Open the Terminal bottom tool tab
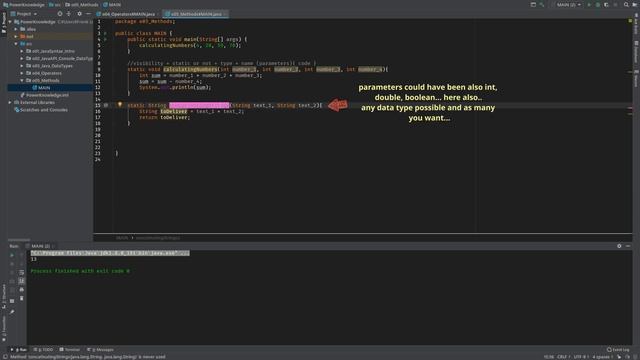 click(x=70, y=350)
